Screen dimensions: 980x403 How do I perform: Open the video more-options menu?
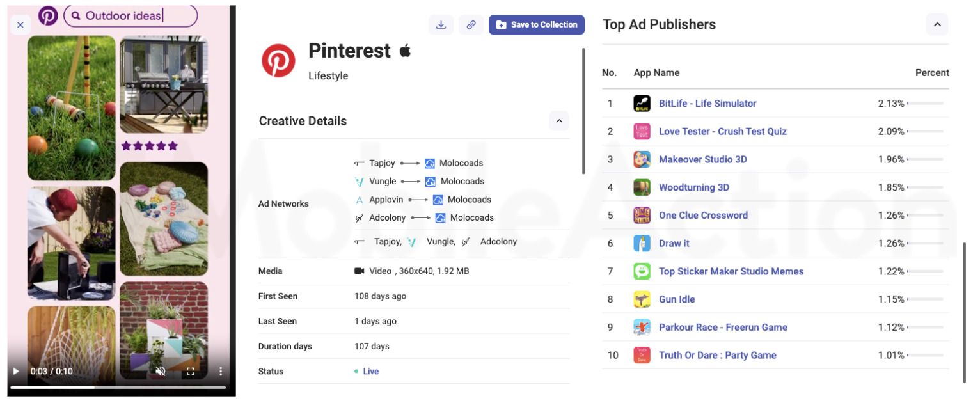pos(220,371)
